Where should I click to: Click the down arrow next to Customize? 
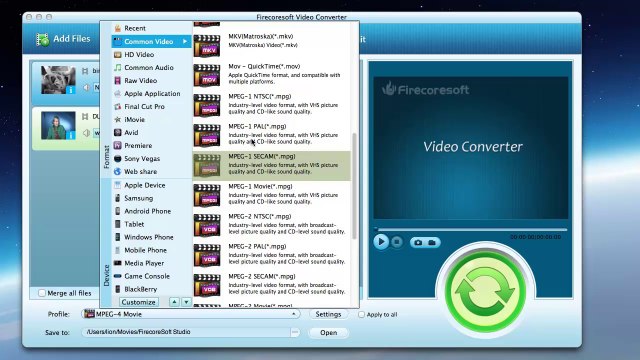pyautogui.click(x=186, y=302)
